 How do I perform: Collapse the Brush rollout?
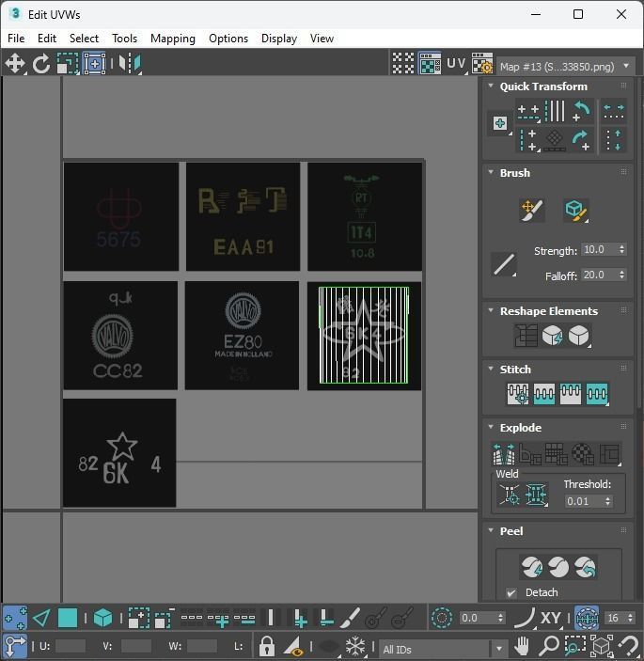coord(491,172)
